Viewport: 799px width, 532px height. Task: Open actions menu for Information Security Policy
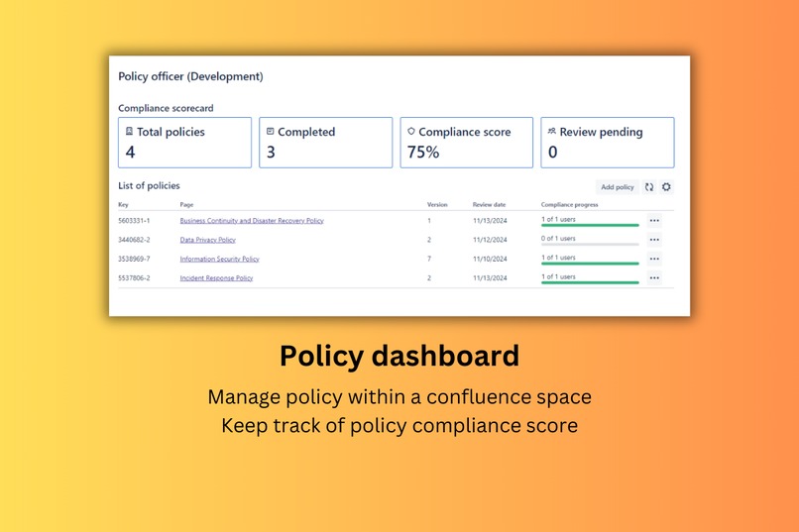tap(654, 259)
